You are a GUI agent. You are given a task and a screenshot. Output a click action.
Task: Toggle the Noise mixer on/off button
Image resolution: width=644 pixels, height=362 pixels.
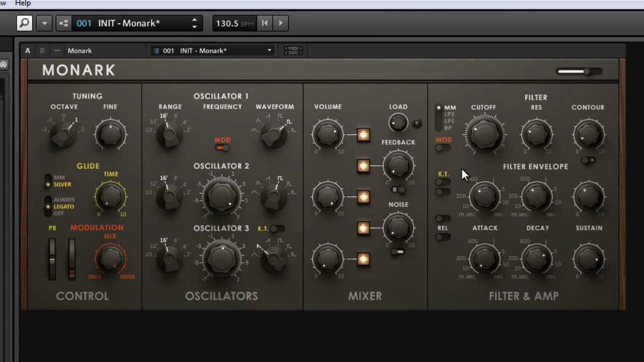[x=363, y=228]
